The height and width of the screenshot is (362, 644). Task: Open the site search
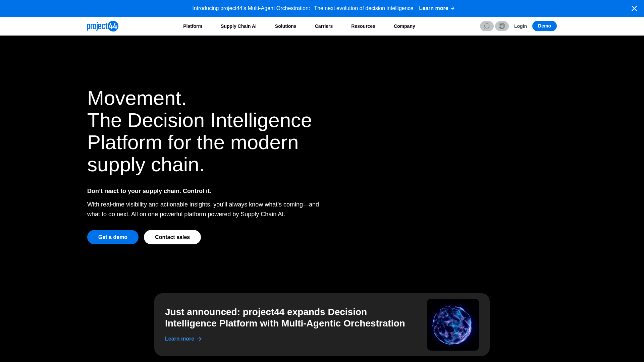pyautogui.click(x=486, y=26)
